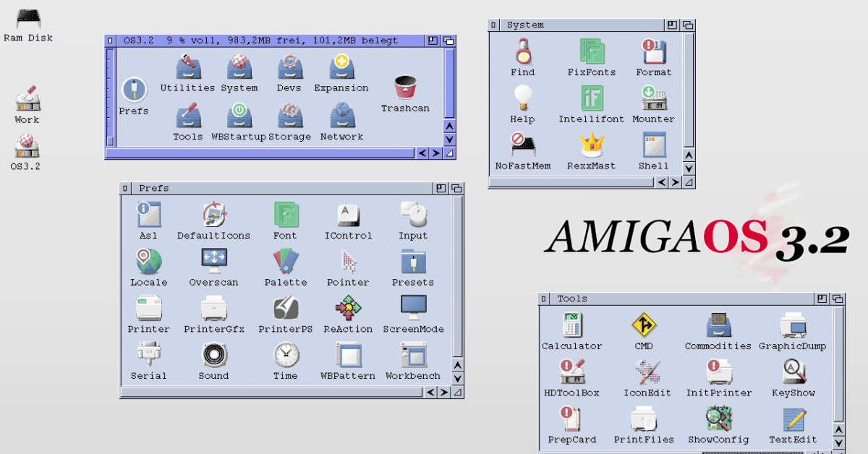Open PrinterPS preferences icon
Screen dimensions: 868x454
coord(286,309)
